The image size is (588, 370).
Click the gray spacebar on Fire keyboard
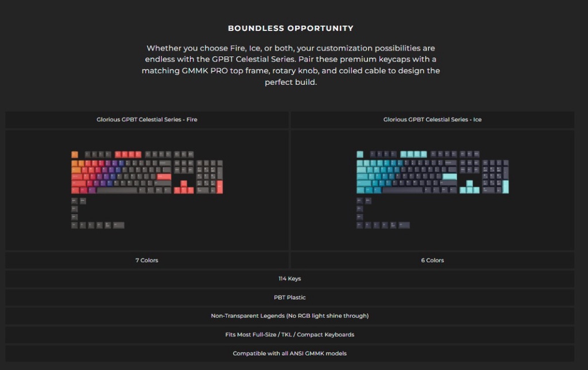117,190
